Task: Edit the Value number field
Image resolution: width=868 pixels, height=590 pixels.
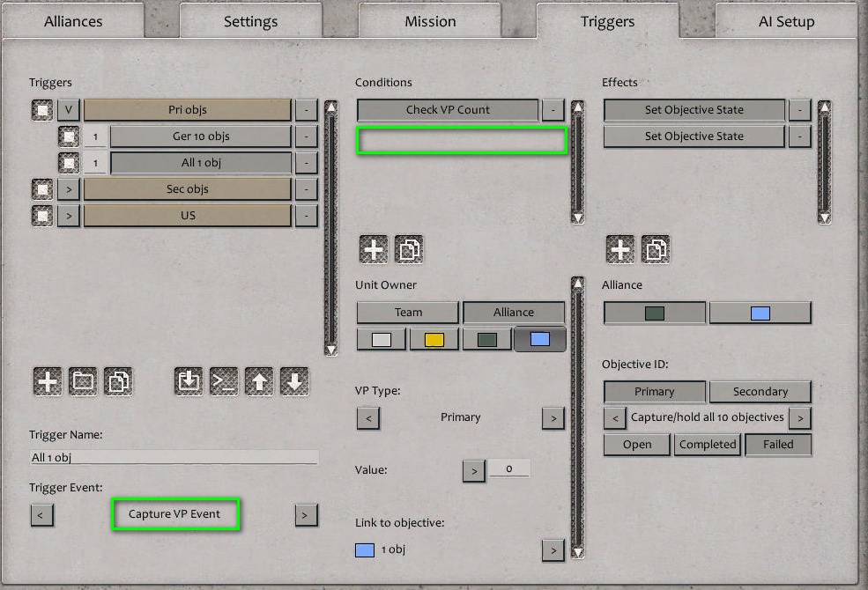Action: point(508,468)
